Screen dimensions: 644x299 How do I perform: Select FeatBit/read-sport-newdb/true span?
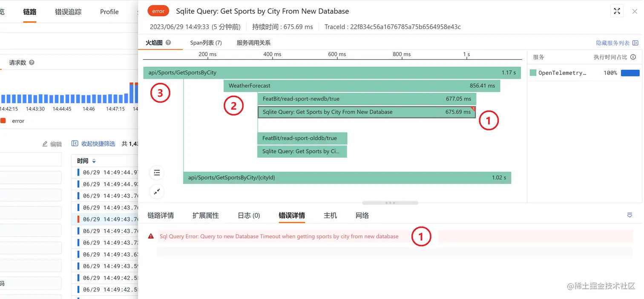tap(367, 99)
